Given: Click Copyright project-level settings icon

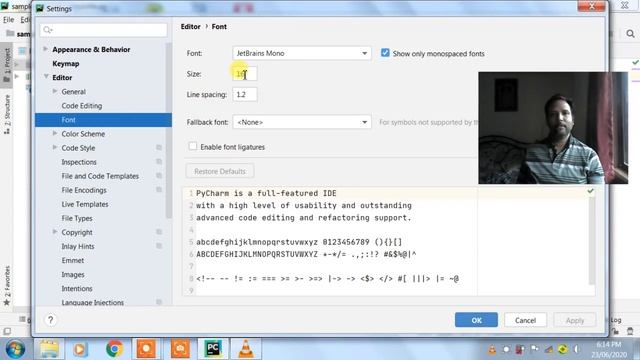Looking at the screenshot, I should pyautogui.click(x=159, y=232).
